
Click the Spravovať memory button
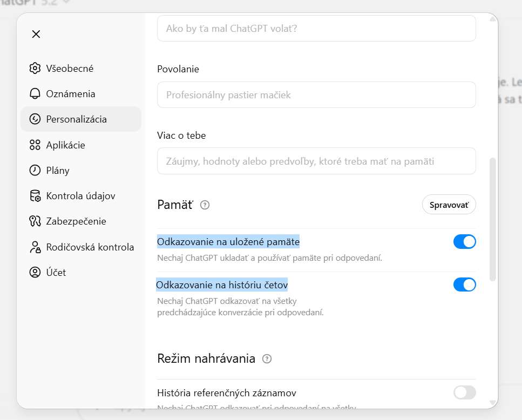(449, 205)
